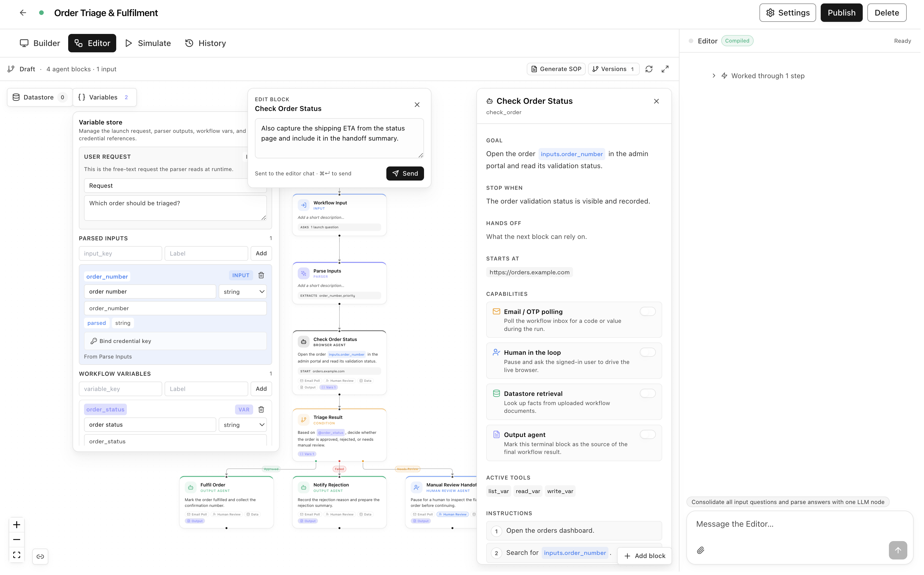Viewport: 924px width, 575px height.
Task: Click the inputs.order_number chip in Goal
Action: (x=574, y=154)
